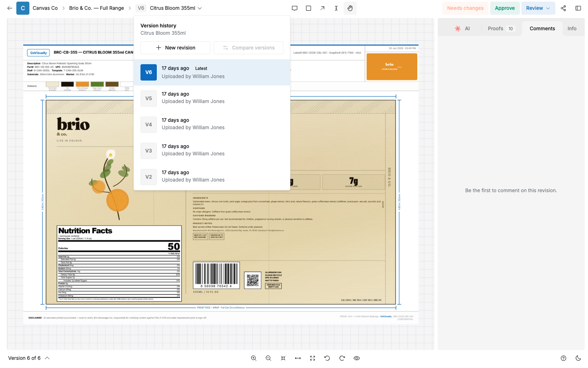Click the Sage Green colour swatch
588x368 pixels.
(97, 84)
